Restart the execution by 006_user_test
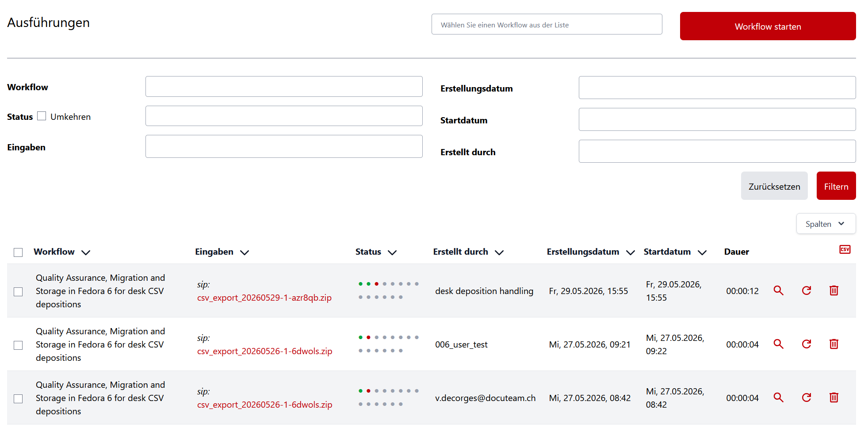This screenshot has width=868, height=428. (806, 344)
